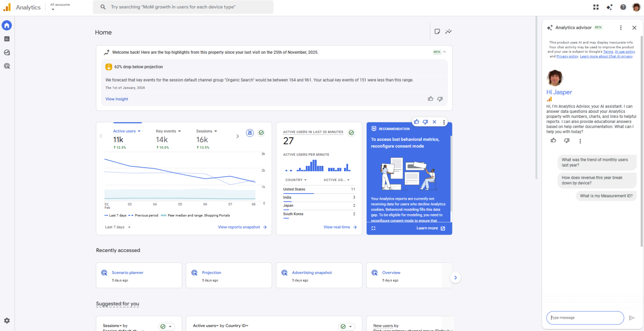Open advisor greeting message options
Image resolution: width=644 pixels, height=331 pixels.
[x=580, y=141]
